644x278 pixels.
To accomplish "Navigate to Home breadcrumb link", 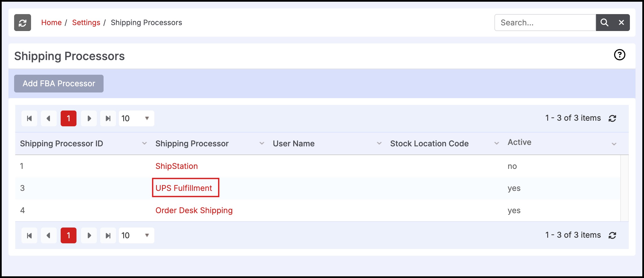I will click(x=51, y=23).
